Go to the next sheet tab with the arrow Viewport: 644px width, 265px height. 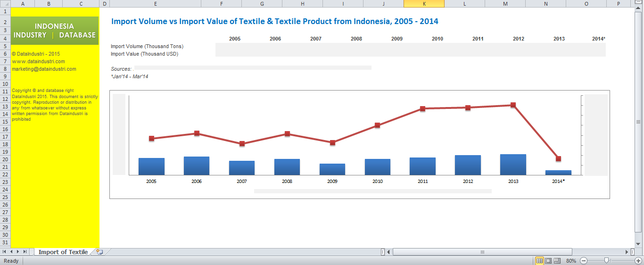tap(18, 252)
